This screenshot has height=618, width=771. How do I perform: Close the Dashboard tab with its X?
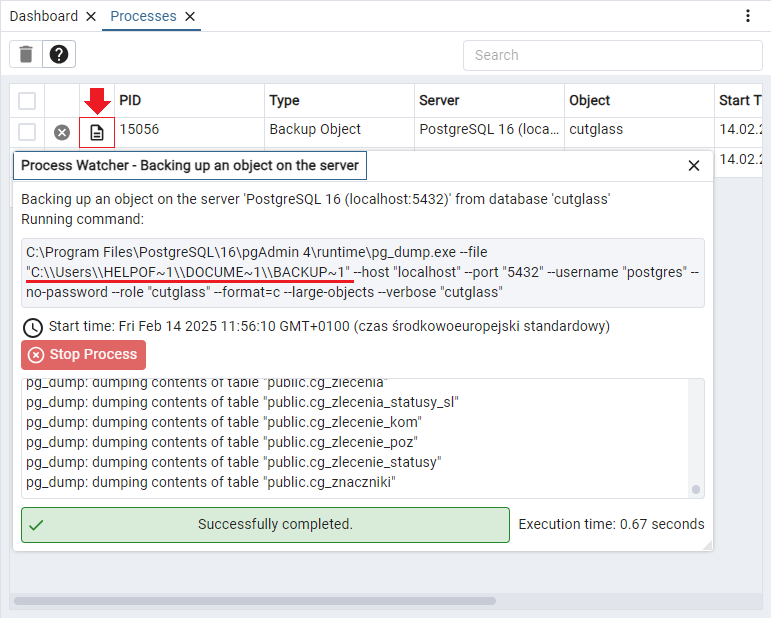91,17
